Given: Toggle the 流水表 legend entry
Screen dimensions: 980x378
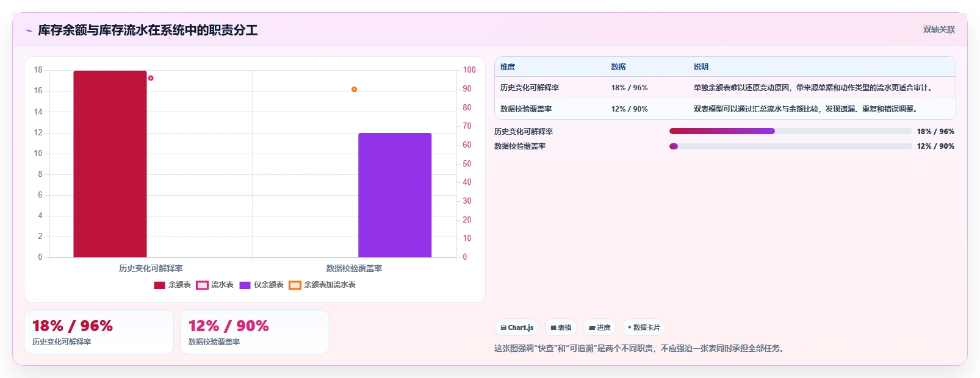Looking at the screenshot, I should (215, 285).
